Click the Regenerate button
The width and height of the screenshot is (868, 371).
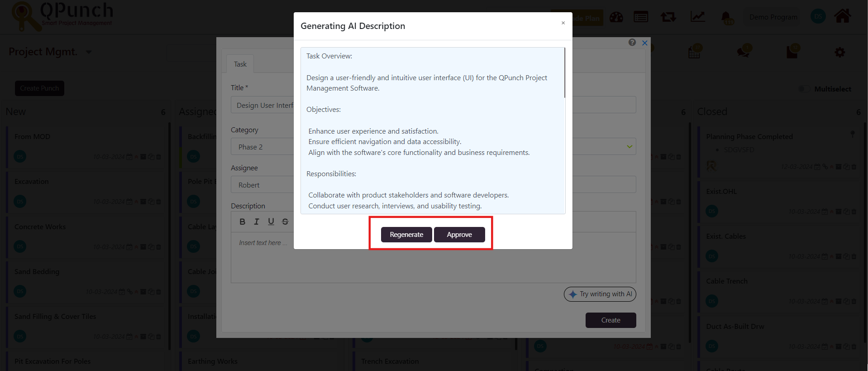[x=406, y=235]
